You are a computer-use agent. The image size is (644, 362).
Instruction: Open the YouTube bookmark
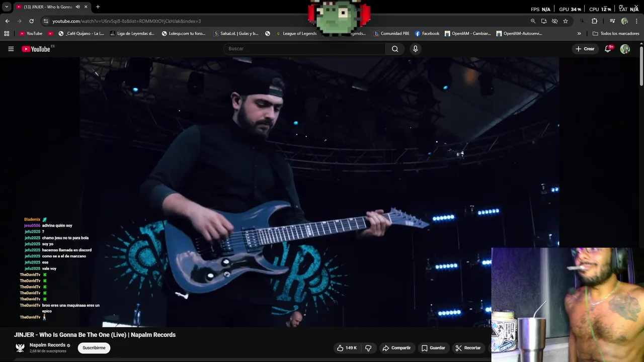(x=31, y=34)
